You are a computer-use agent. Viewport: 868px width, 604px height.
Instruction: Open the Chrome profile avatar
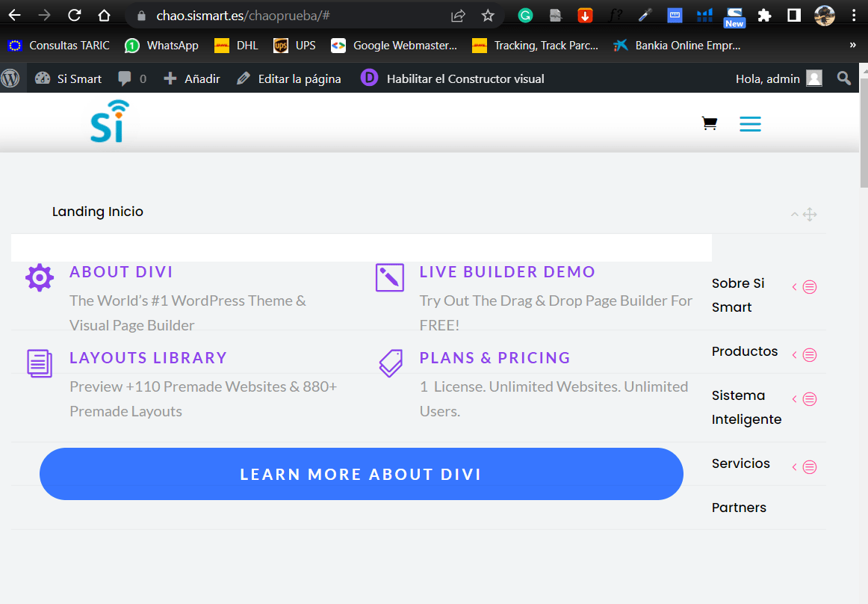pos(824,16)
